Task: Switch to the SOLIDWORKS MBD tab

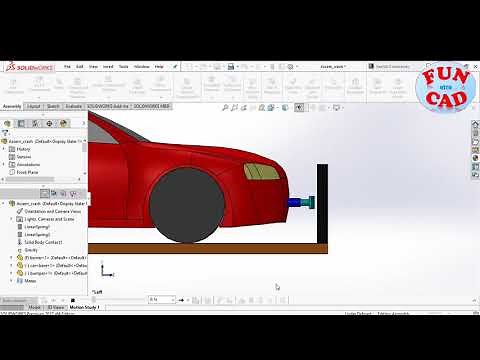Action: tap(152, 106)
